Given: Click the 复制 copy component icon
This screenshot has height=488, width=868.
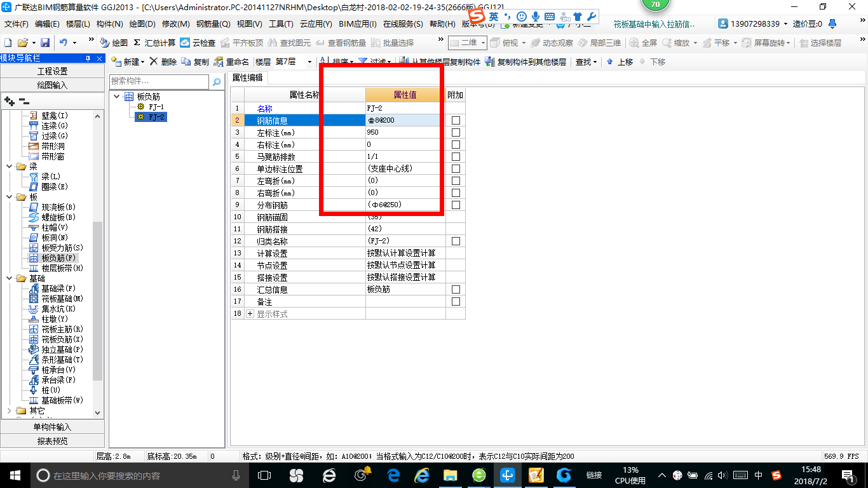Looking at the screenshot, I should pyautogui.click(x=186, y=62).
